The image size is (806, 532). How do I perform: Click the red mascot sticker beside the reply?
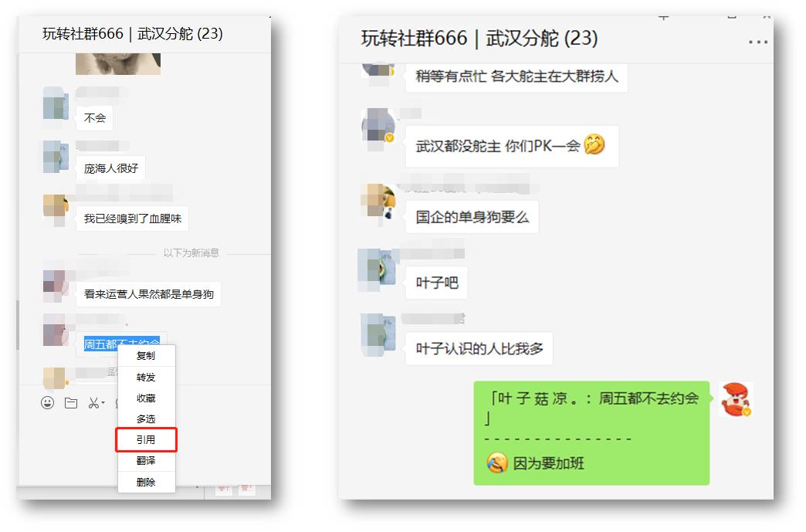736,400
